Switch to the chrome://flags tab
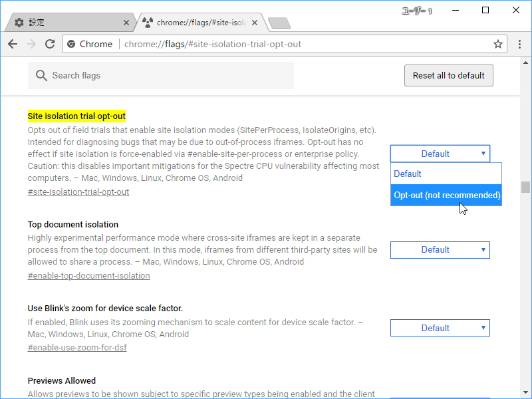This screenshot has height=399, width=532. (193, 22)
